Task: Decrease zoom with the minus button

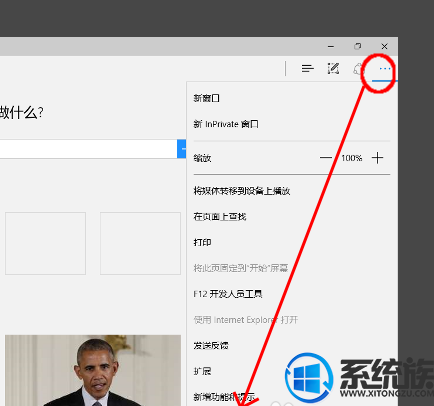Action: tap(326, 158)
